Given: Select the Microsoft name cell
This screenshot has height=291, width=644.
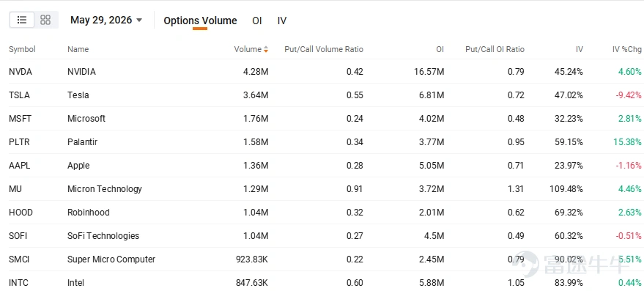Looking at the screenshot, I should (x=86, y=119).
